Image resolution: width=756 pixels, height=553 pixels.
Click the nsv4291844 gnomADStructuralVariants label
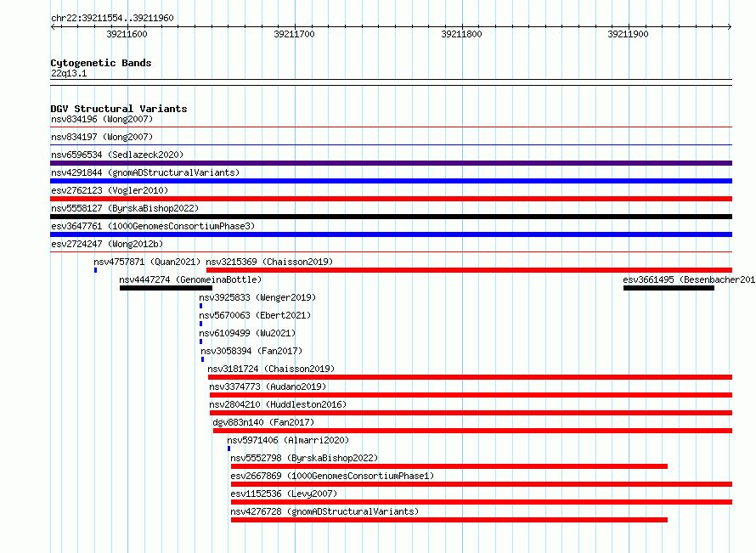click(145, 172)
